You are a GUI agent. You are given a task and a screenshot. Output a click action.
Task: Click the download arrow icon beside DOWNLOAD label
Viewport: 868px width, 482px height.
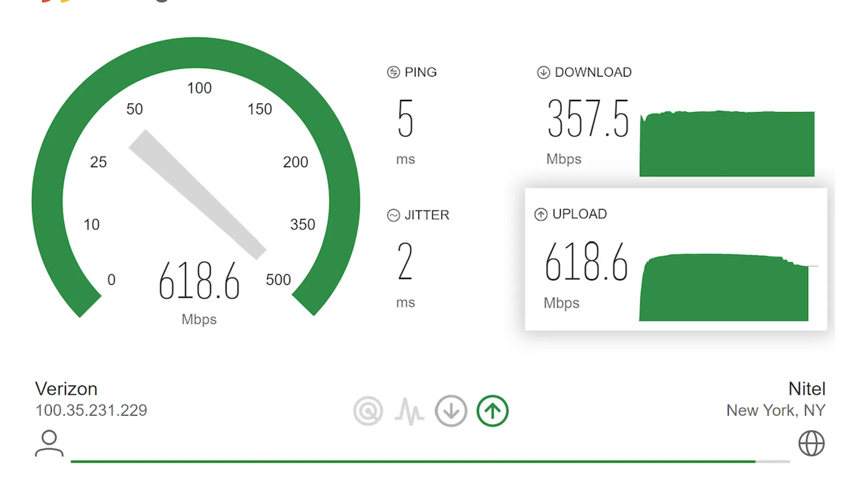click(543, 72)
